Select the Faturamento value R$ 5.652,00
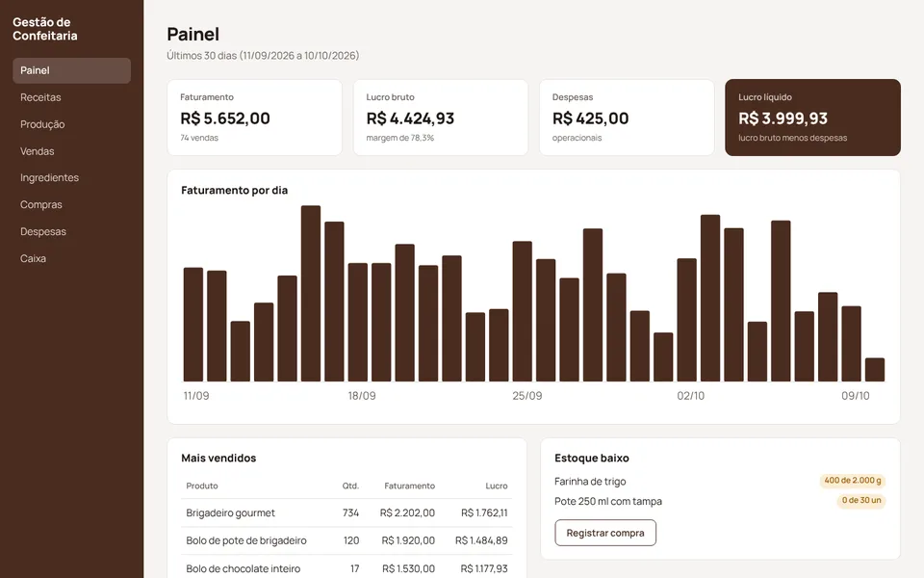 click(225, 118)
